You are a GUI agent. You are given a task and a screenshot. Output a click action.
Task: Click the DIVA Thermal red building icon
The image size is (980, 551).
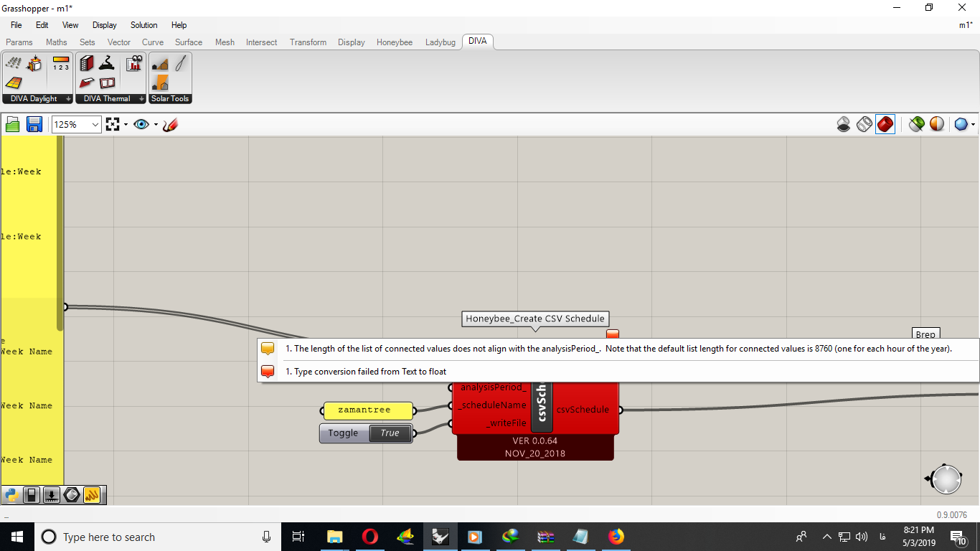click(87, 64)
